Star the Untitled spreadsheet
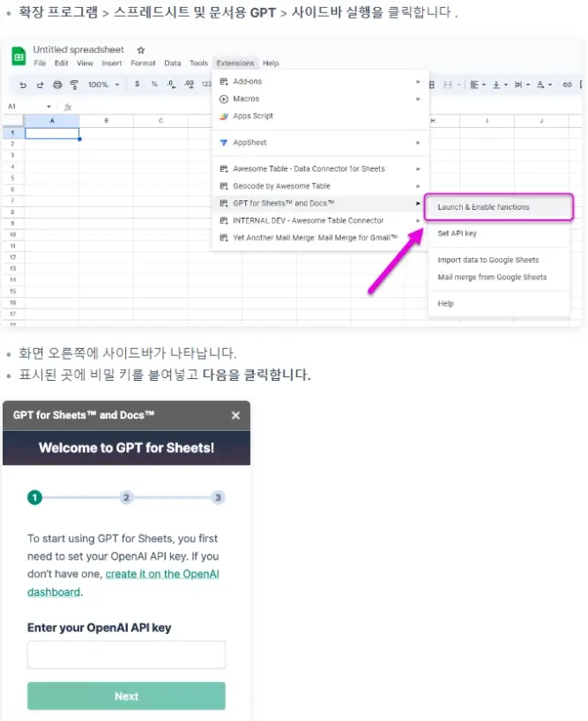Image resolution: width=588 pixels, height=721 pixels. click(141, 49)
